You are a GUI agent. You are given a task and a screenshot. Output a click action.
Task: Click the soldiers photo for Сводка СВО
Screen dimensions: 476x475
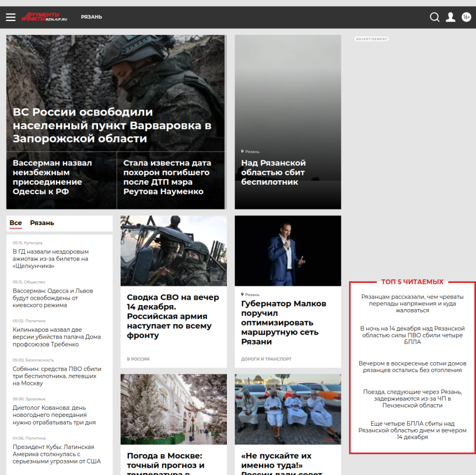(173, 250)
